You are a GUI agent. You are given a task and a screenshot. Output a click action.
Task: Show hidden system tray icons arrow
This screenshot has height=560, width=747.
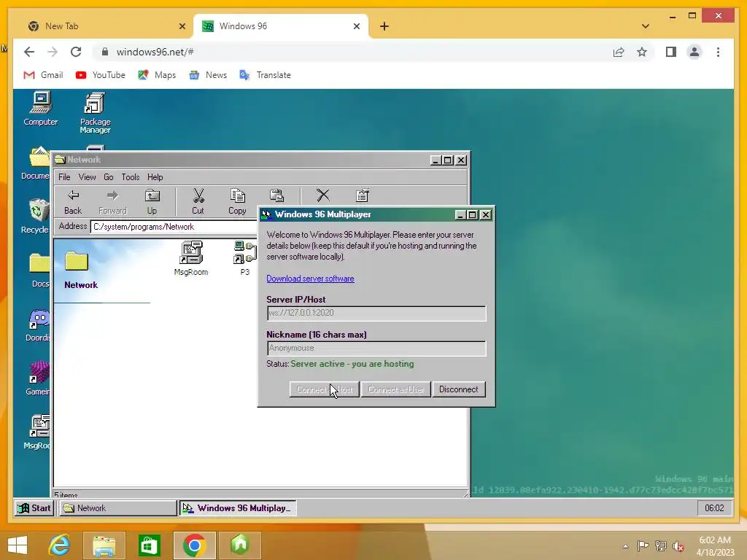click(x=625, y=546)
